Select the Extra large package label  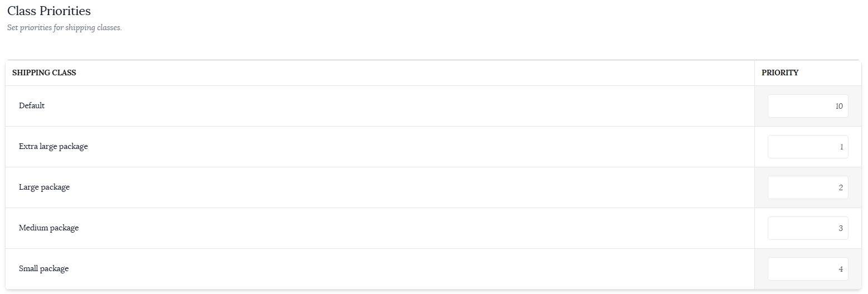coord(53,147)
